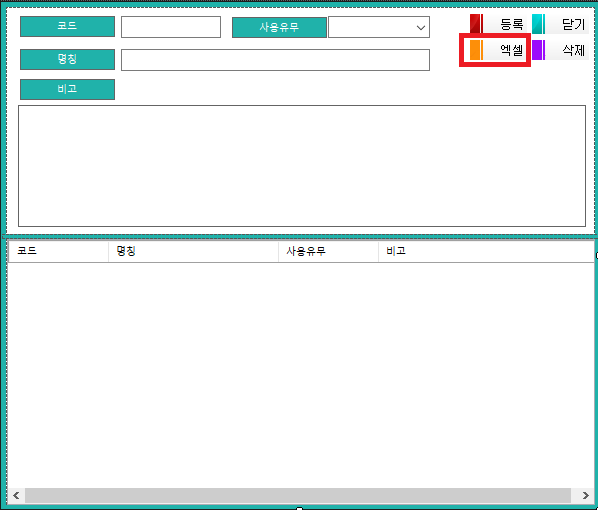Sort by the 비고 column header
This screenshot has width=599, height=519.
coord(486,251)
